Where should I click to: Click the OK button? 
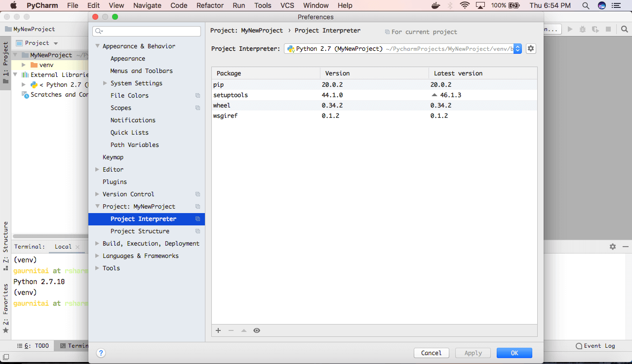pos(514,353)
